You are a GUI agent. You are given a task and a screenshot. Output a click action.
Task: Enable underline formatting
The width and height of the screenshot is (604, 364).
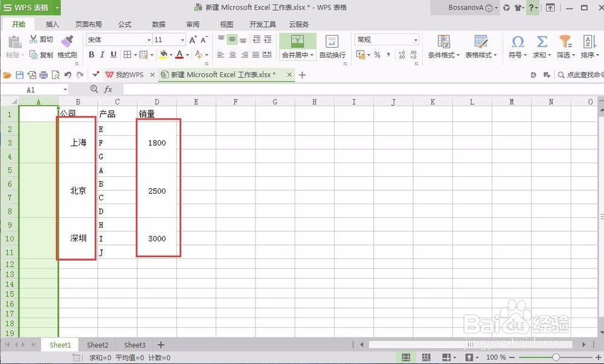click(112, 55)
